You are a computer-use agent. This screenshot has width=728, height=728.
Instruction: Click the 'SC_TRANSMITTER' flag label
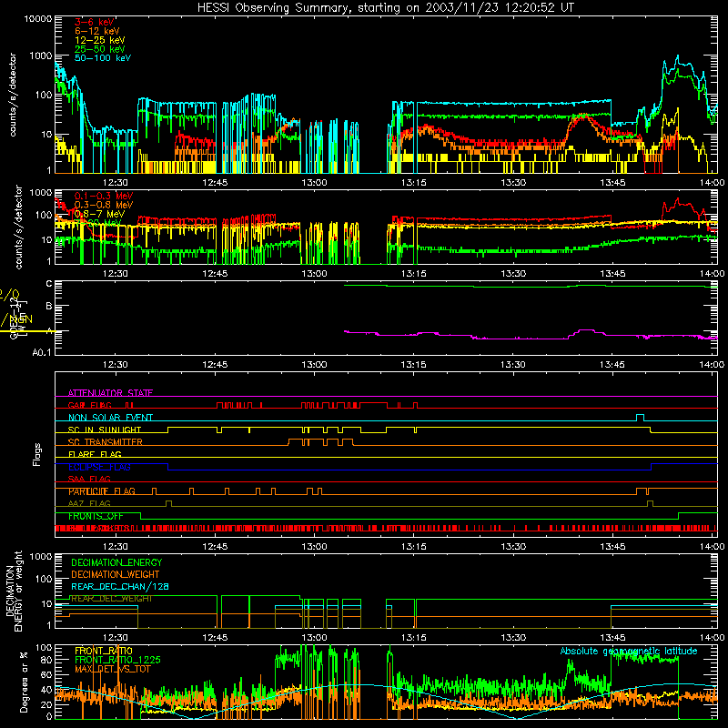(106, 441)
